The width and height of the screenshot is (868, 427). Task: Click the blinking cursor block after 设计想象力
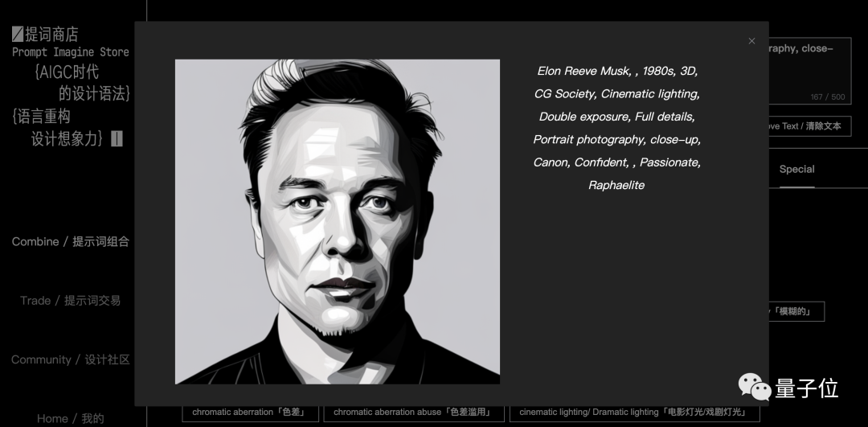[117, 138]
